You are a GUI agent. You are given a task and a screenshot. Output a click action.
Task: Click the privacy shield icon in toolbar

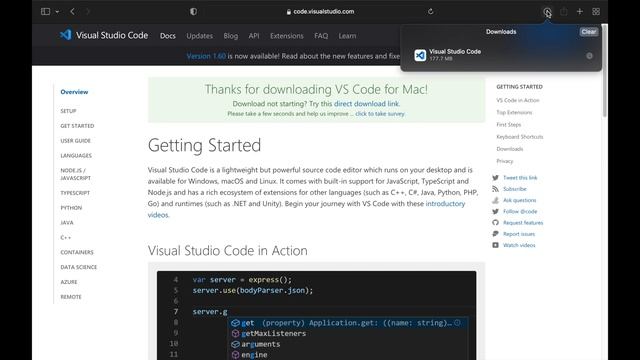pyautogui.click(x=193, y=11)
